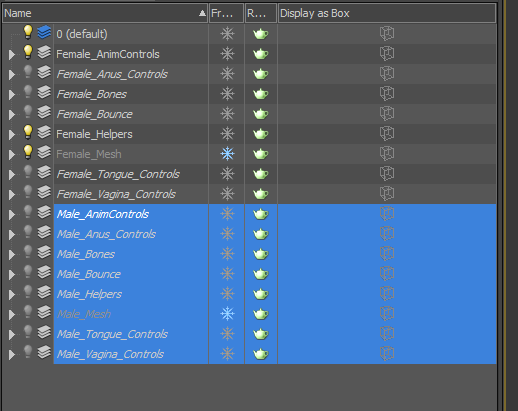Expand the Female_Helpers layer
Image resolution: width=518 pixels, height=411 pixels.
[12, 135]
